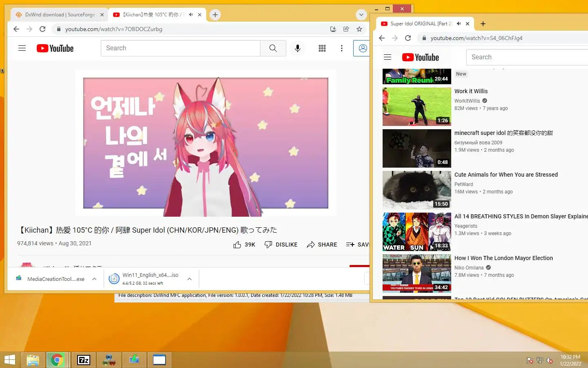Image resolution: width=588 pixels, height=368 pixels.
Task: Open the minecraft super idol video
Action: (x=503, y=133)
